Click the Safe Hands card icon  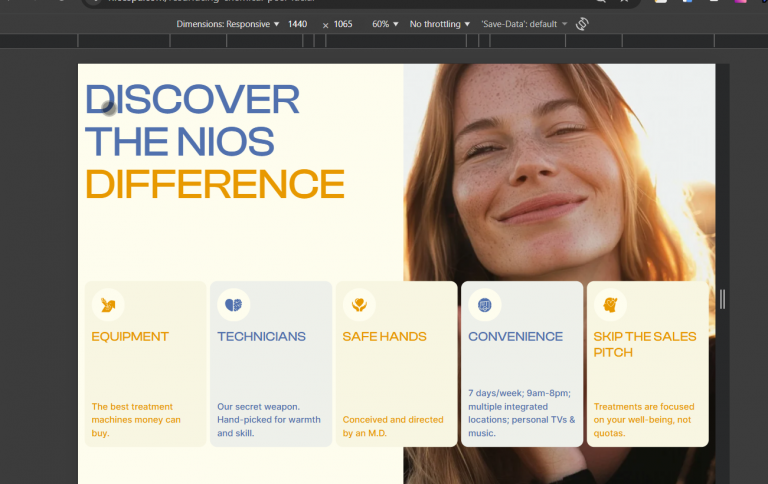click(359, 304)
